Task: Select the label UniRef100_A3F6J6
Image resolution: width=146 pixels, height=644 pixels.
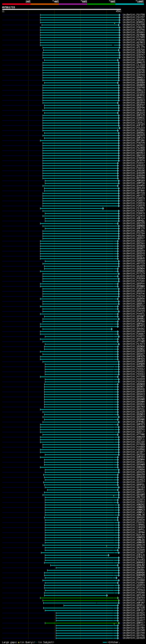Action: (134, 555)
